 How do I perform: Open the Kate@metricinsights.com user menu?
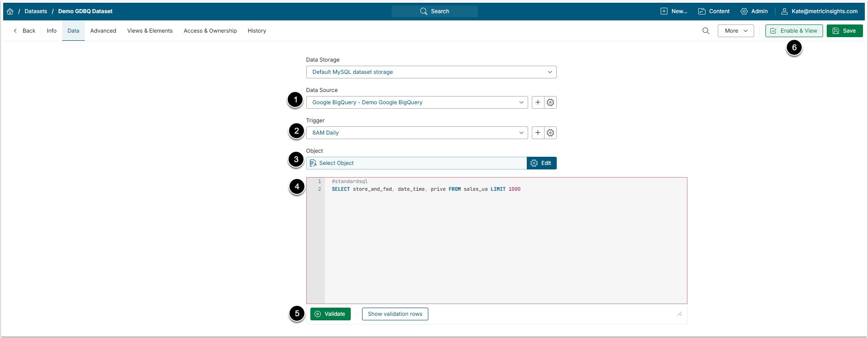coord(819,11)
